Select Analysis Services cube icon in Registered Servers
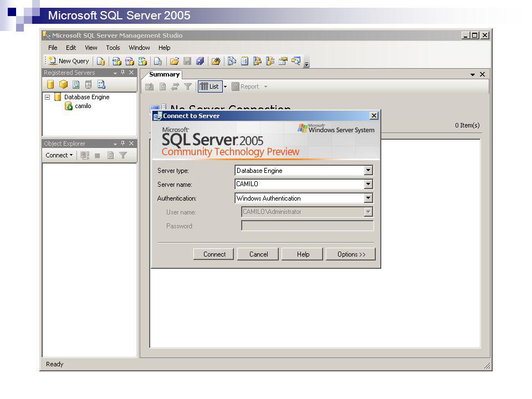Screen dimensions: 532x399 63,84
